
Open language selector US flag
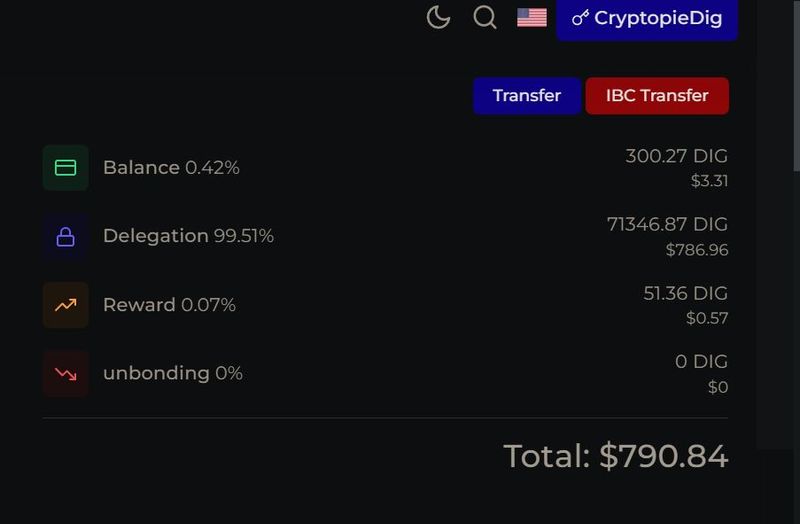532,17
